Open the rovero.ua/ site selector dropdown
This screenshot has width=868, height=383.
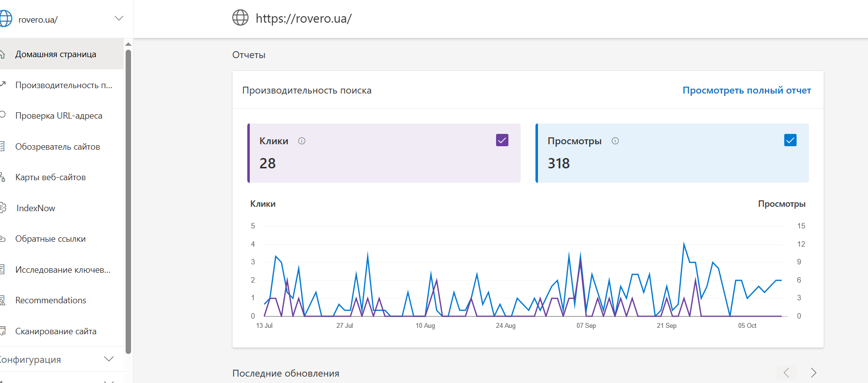119,19
